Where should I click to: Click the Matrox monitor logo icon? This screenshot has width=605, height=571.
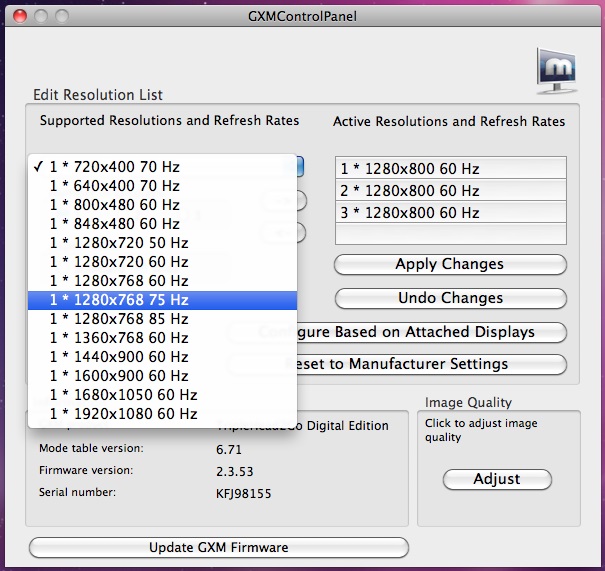pyautogui.click(x=558, y=71)
